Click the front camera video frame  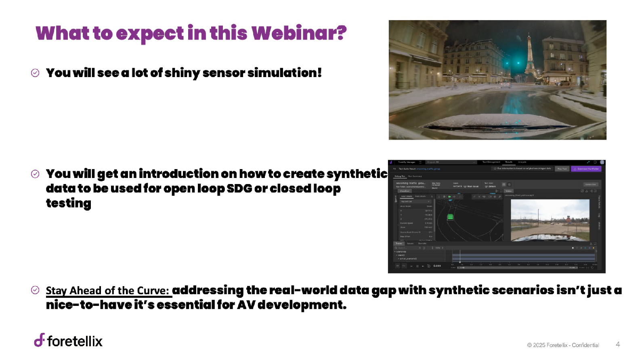pos(550,220)
